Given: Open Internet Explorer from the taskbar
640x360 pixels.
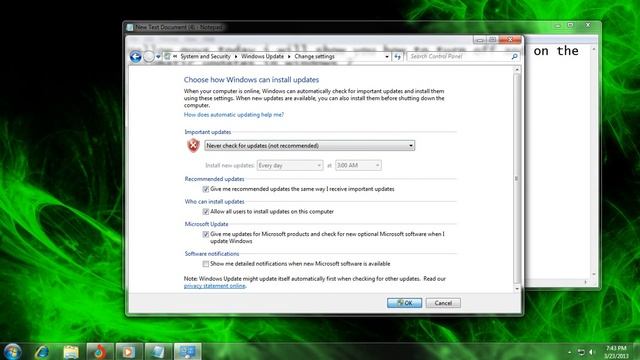Looking at the screenshot, I should (x=42, y=351).
